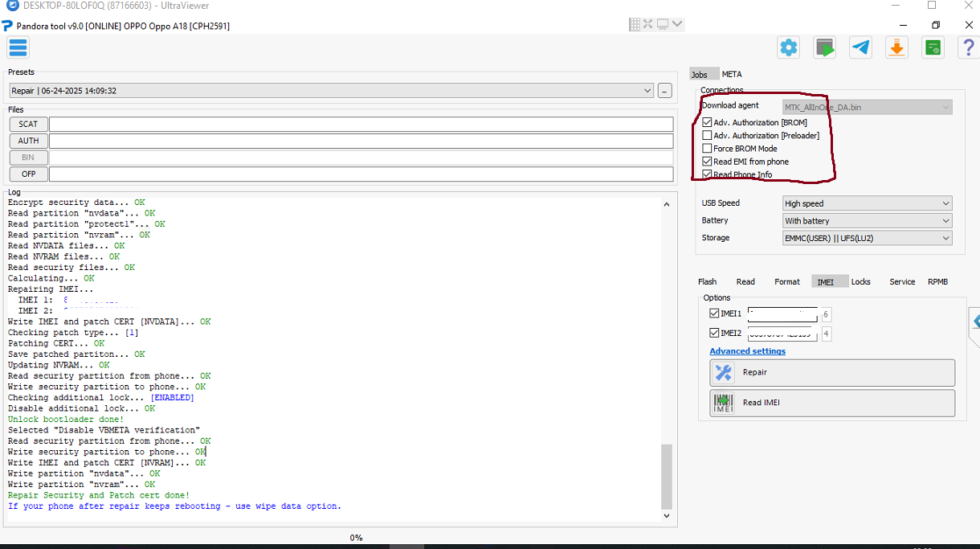
Task: Open the green history log icon
Action: click(x=933, y=47)
